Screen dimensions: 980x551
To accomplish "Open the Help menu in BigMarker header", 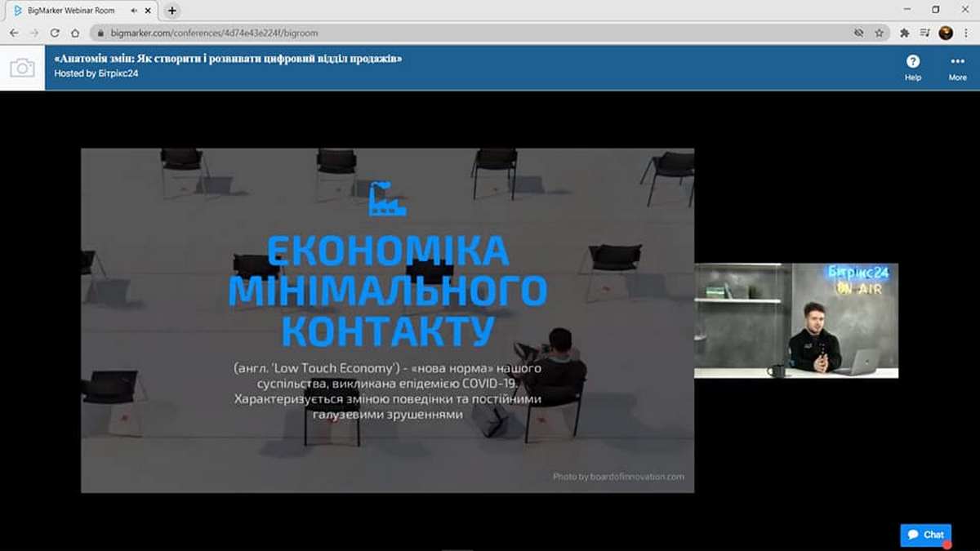I will 912,67.
